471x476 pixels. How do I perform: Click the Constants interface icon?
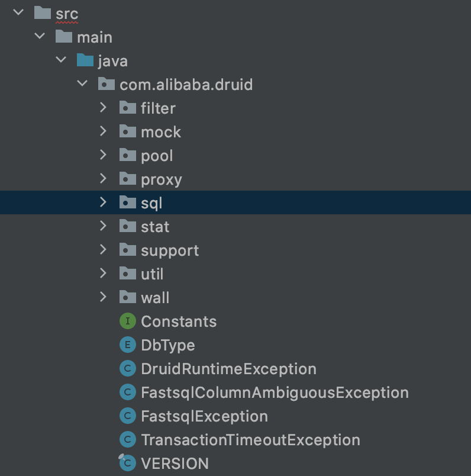point(127,321)
